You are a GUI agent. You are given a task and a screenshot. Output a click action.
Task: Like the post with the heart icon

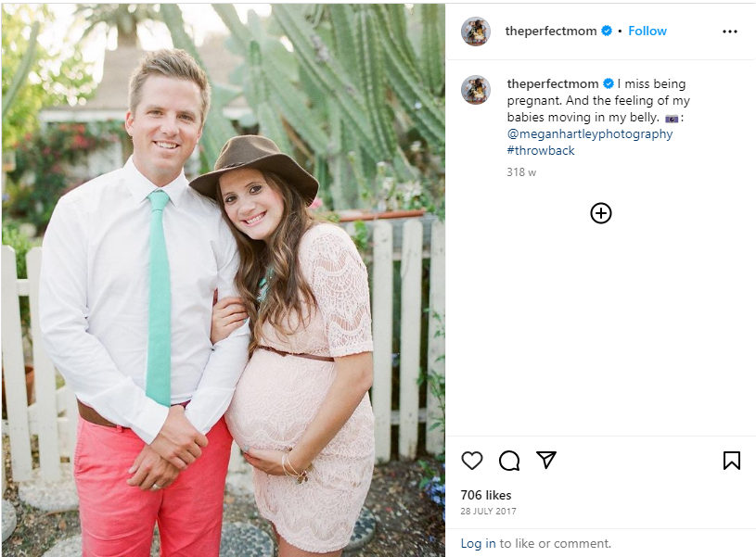click(x=471, y=461)
